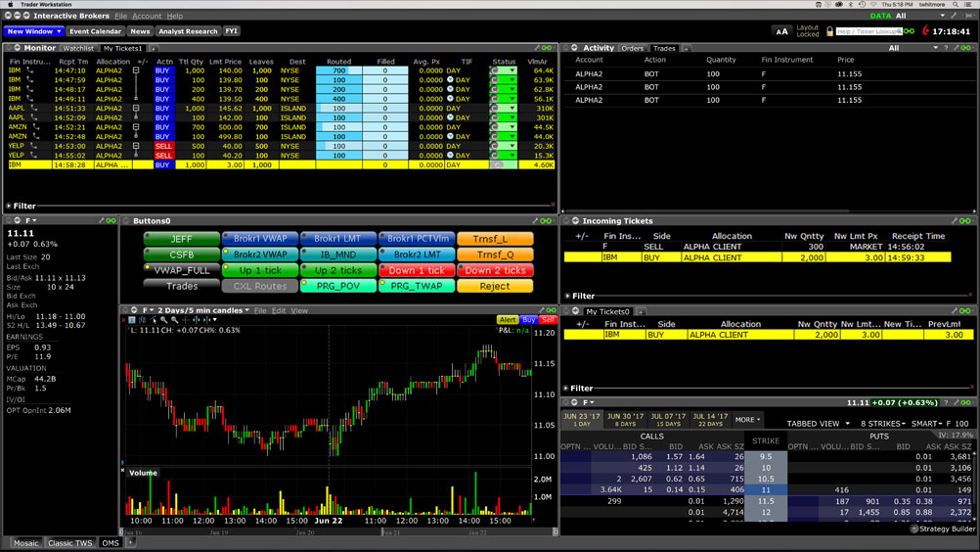Toggle the red Sell button on chart

[x=548, y=320]
